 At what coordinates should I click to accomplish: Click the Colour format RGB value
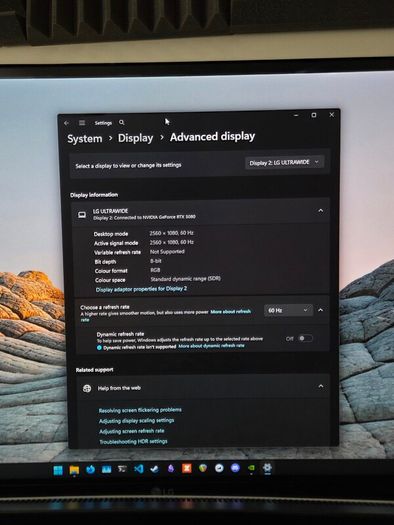[x=155, y=270]
